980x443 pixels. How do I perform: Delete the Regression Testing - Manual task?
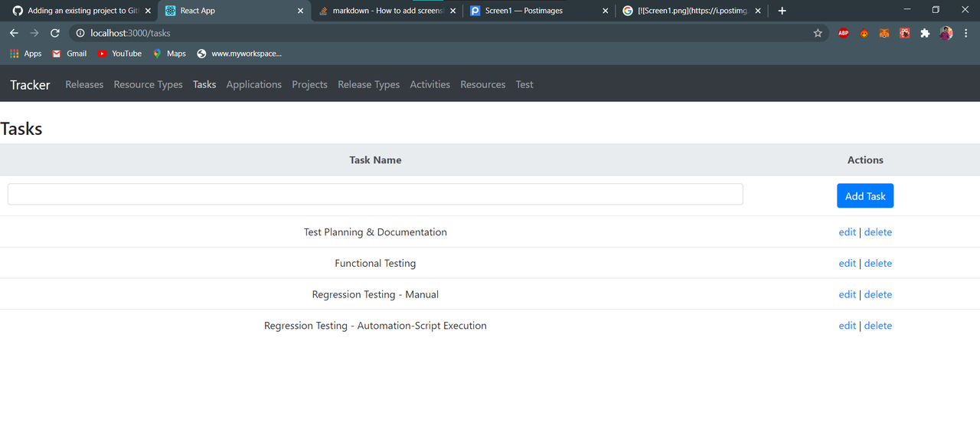tap(878, 294)
